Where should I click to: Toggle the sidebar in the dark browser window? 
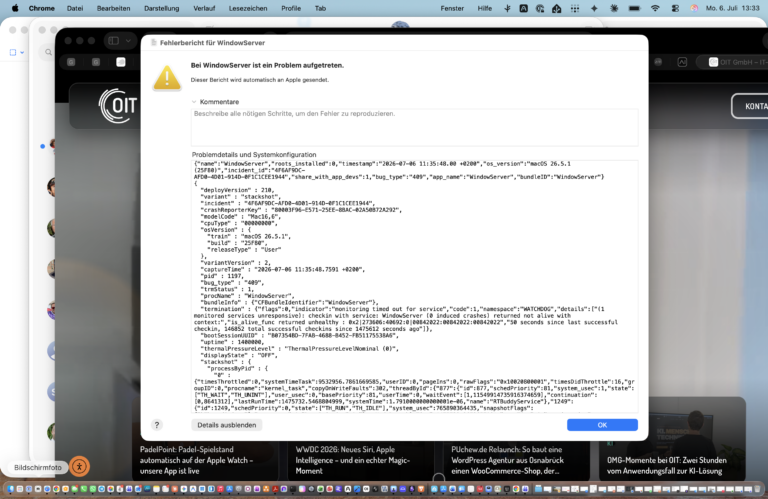114,41
